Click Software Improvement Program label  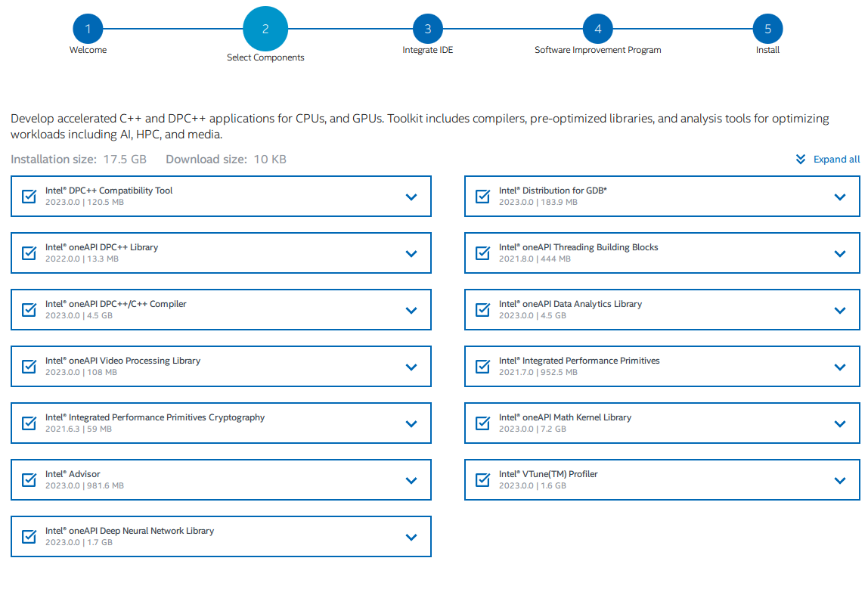click(x=598, y=50)
